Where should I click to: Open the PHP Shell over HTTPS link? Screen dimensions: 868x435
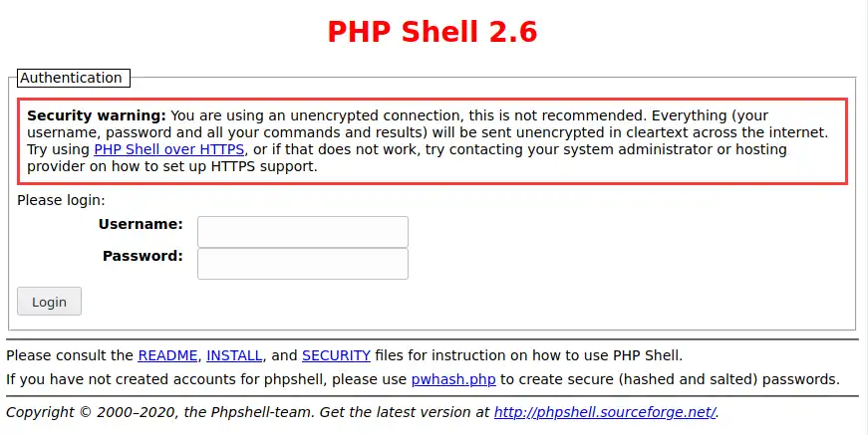click(x=168, y=149)
